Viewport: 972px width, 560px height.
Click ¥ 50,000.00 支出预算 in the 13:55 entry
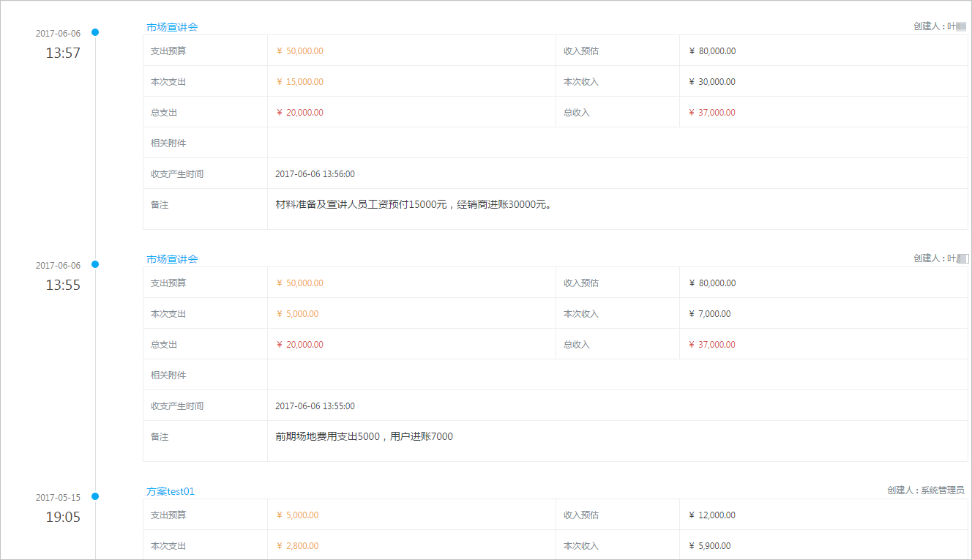click(299, 283)
